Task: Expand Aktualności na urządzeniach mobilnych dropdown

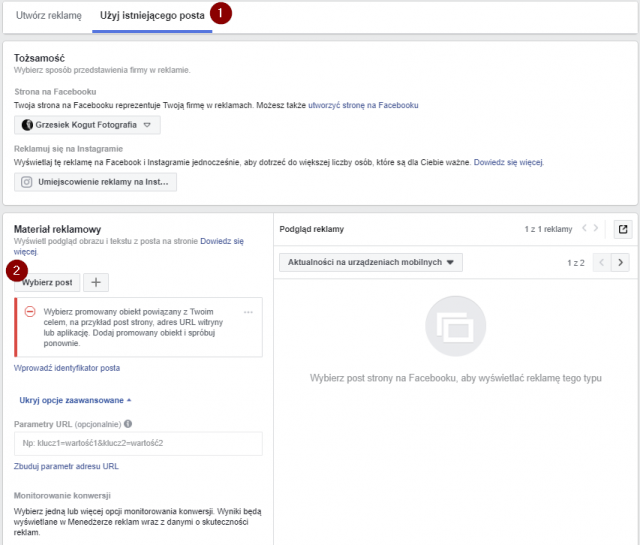Action: pyautogui.click(x=369, y=262)
